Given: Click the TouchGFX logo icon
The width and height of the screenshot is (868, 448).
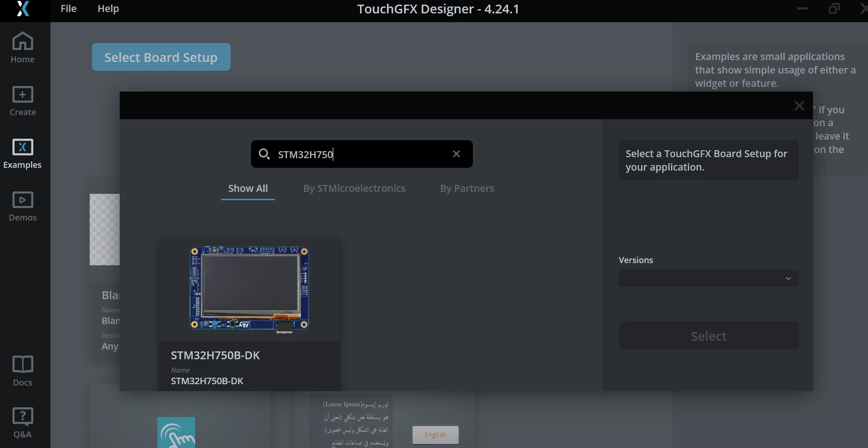Looking at the screenshot, I should click(x=23, y=9).
